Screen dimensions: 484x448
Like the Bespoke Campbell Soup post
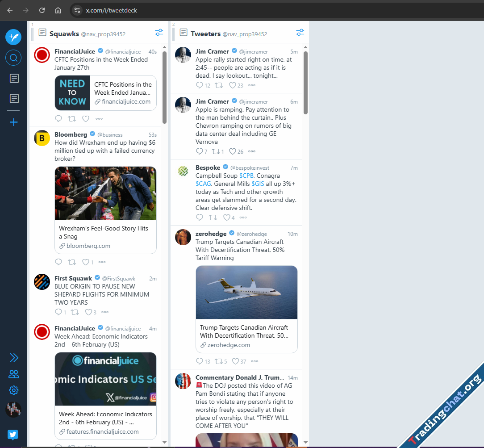tap(226, 218)
